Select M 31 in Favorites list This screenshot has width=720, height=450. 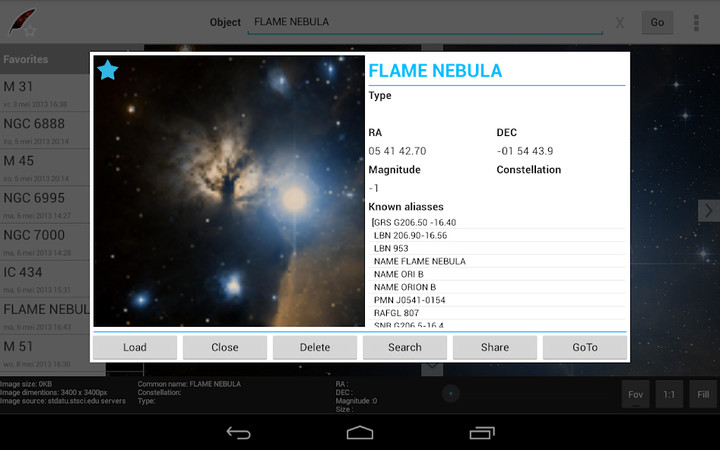[x=45, y=92]
